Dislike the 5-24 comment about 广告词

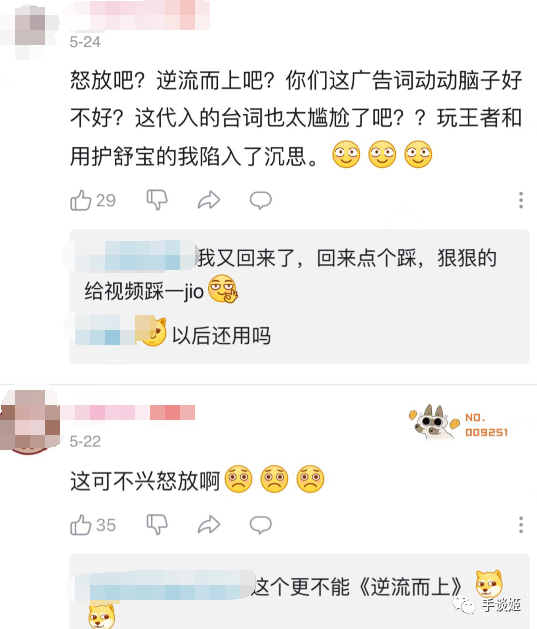tap(157, 200)
